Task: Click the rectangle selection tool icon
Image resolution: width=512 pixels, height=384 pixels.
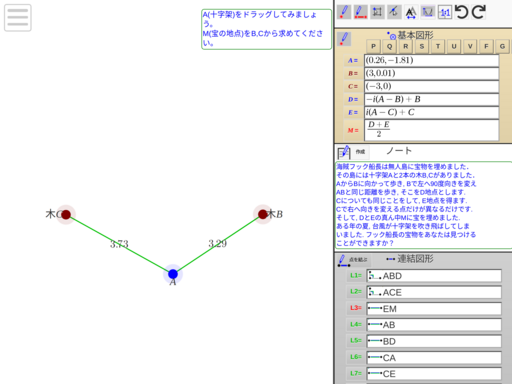Action: pos(377,12)
